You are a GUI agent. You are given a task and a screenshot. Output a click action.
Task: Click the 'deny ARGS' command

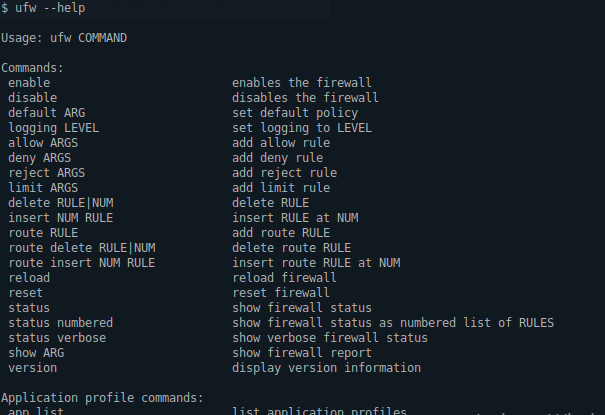tap(40, 158)
